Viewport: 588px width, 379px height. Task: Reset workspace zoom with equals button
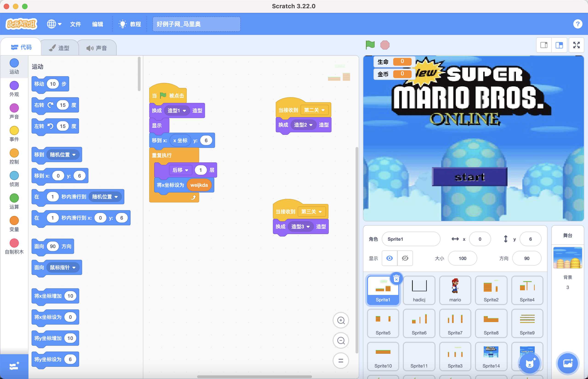point(341,361)
